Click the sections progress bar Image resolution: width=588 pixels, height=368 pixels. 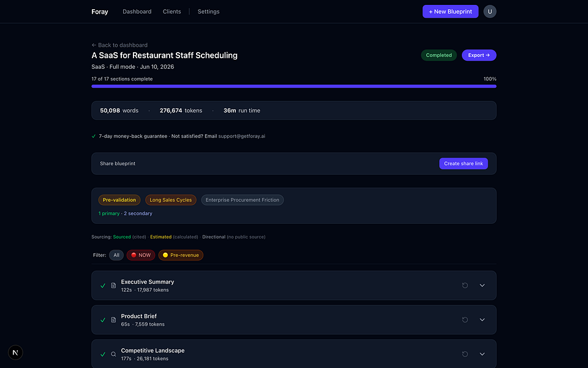[x=294, y=86]
